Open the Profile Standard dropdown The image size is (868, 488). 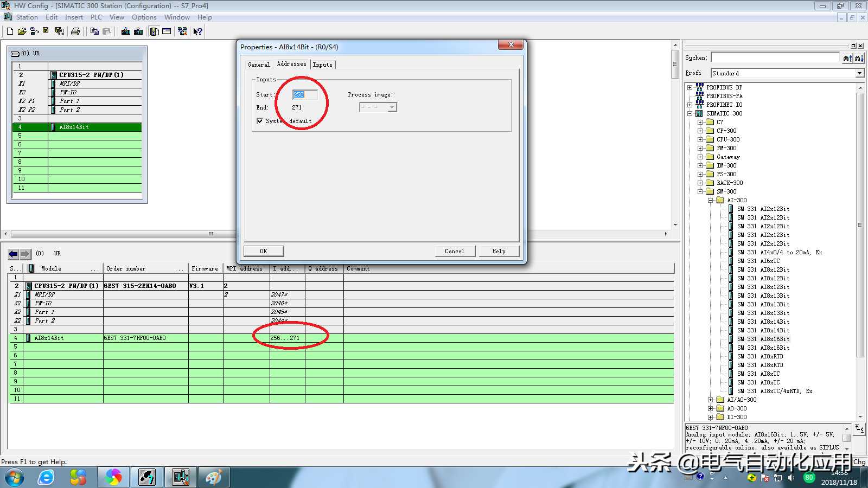(859, 73)
